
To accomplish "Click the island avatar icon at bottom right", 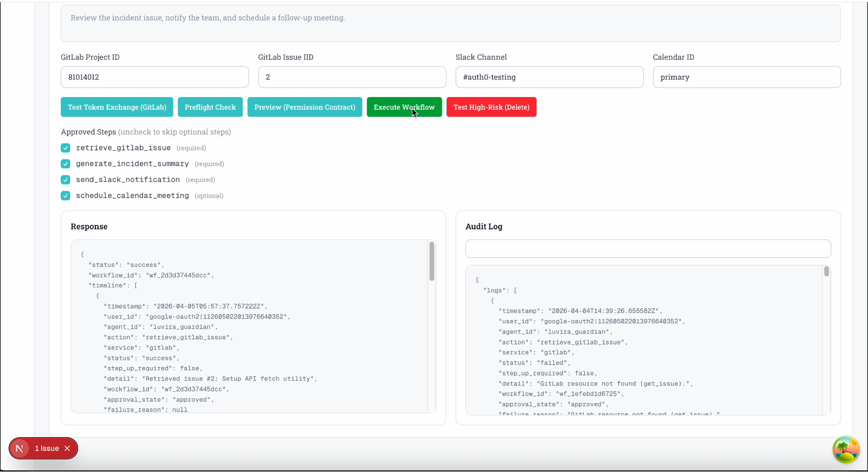I will pos(846,449).
